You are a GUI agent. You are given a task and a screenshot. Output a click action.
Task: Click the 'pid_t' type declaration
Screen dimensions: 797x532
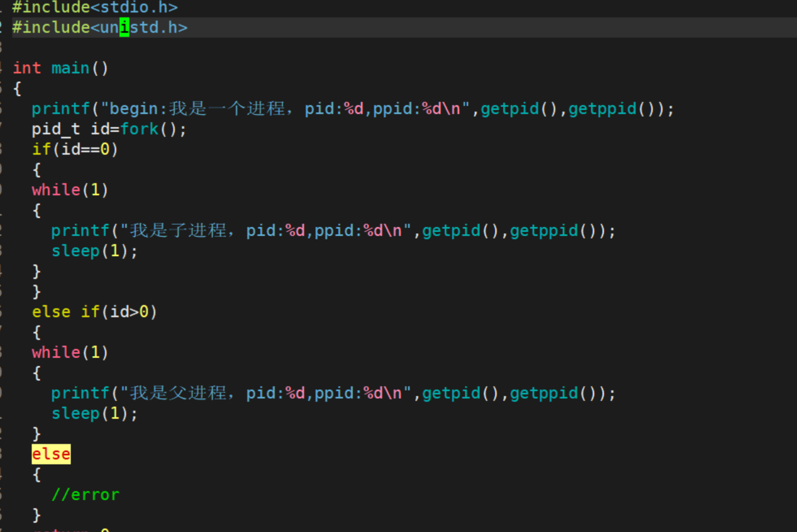pyautogui.click(x=56, y=129)
